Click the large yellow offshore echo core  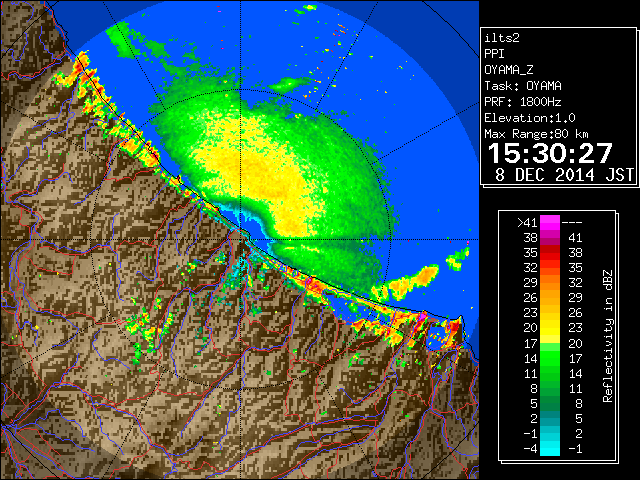tap(261, 171)
